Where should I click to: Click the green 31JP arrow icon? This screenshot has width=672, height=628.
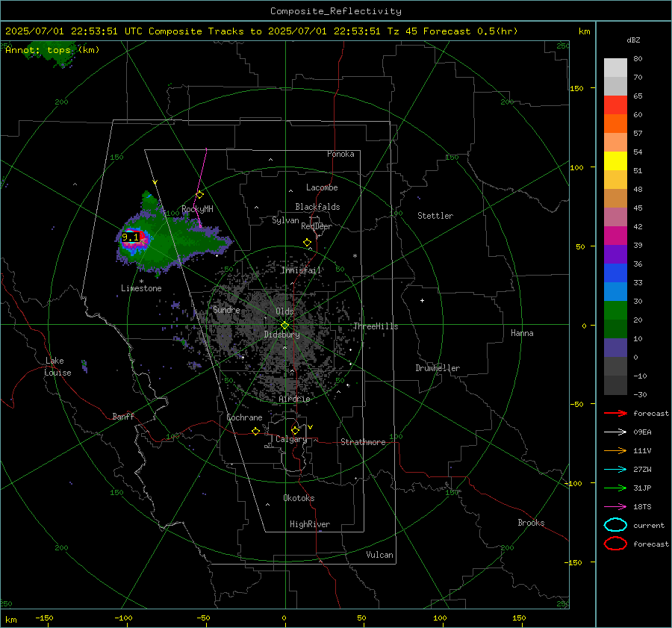point(615,488)
